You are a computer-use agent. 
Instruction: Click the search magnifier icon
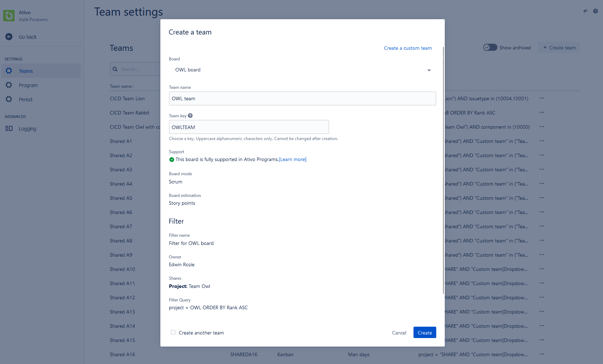pos(115,69)
